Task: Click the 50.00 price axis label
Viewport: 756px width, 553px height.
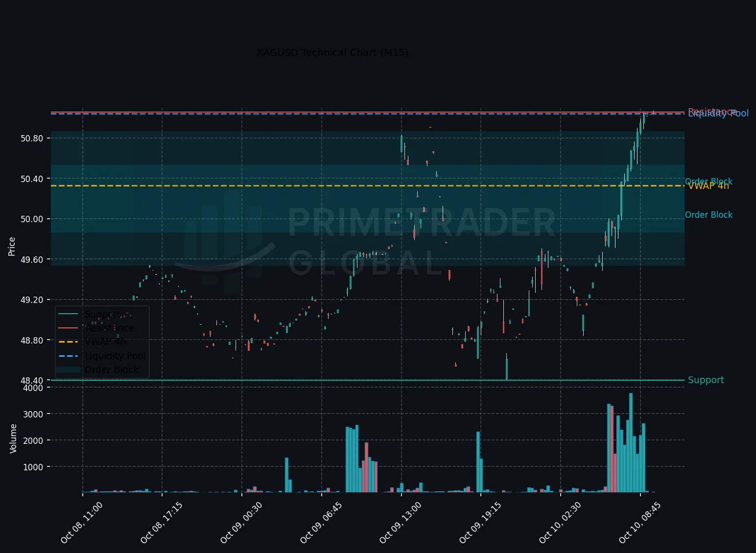Action: (x=32, y=219)
